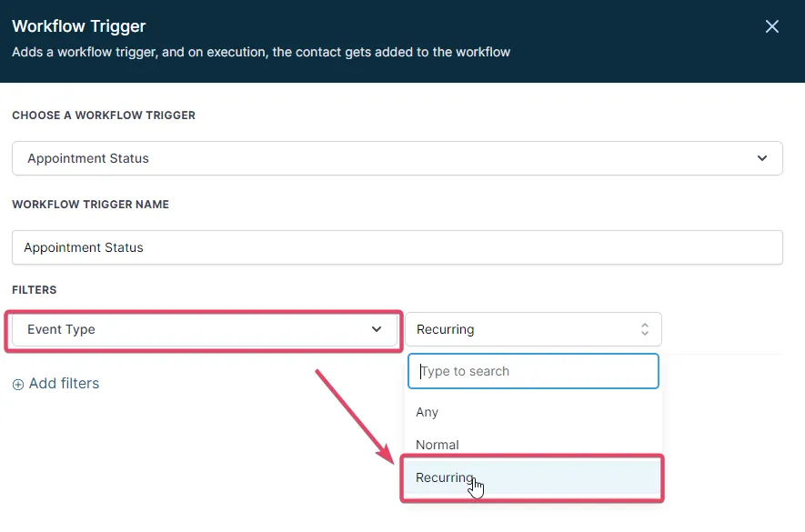Pick the highlighted Recurring option in the list

(445, 478)
